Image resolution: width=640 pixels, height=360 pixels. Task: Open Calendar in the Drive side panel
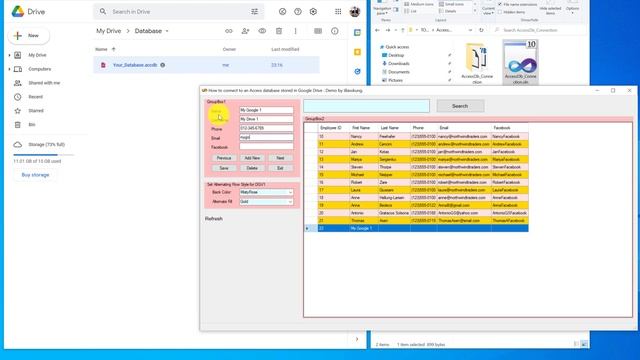point(358,33)
